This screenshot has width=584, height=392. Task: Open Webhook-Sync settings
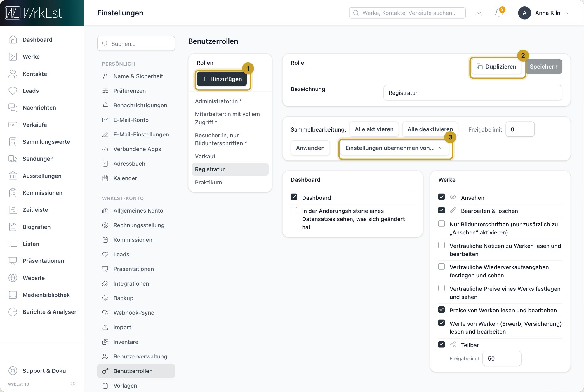pos(136,313)
